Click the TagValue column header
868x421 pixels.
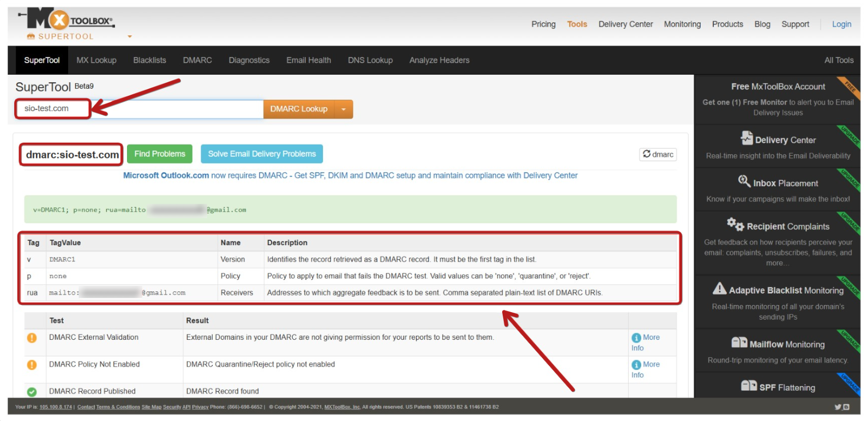click(x=65, y=242)
